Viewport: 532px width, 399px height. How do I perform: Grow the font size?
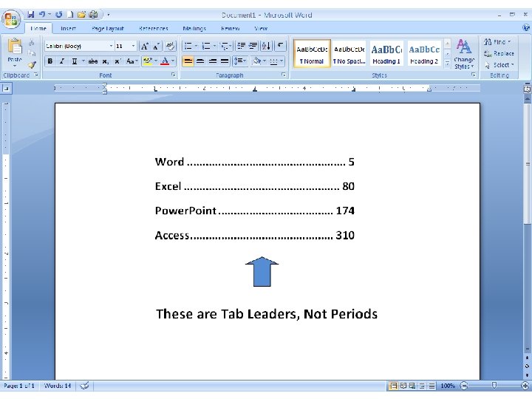(x=145, y=46)
